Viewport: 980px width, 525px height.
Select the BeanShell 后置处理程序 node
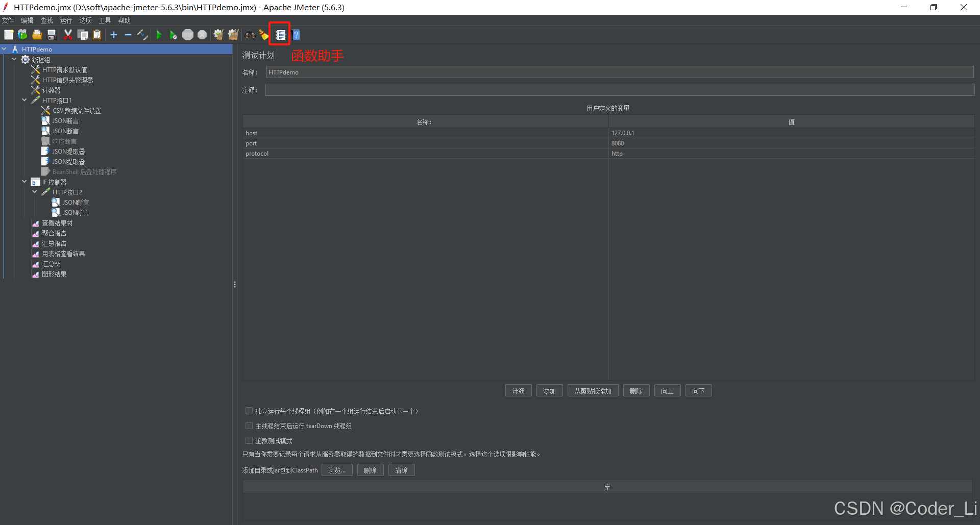point(84,172)
